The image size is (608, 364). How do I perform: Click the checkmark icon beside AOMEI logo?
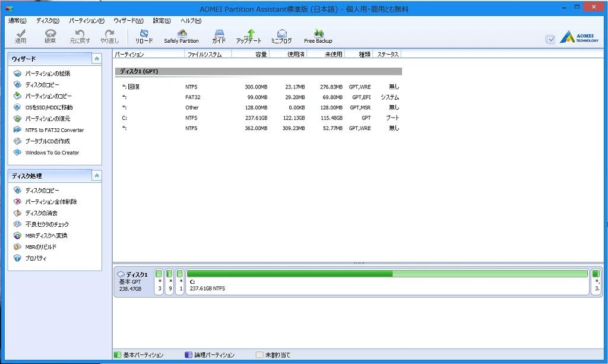550,39
